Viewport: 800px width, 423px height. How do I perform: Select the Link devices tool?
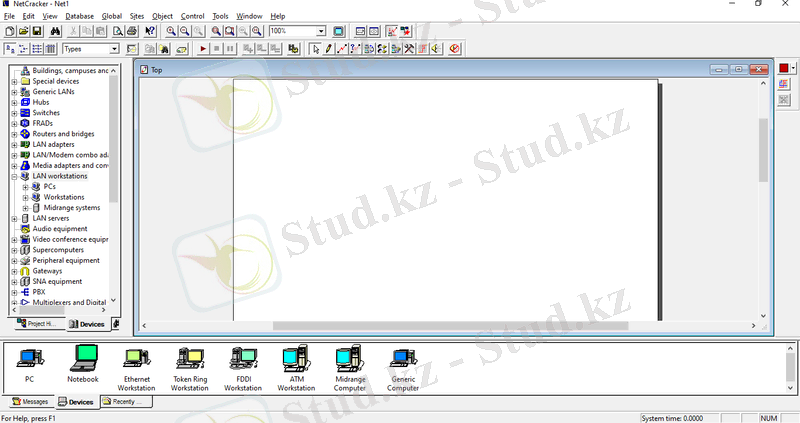pyautogui.click(x=342, y=49)
